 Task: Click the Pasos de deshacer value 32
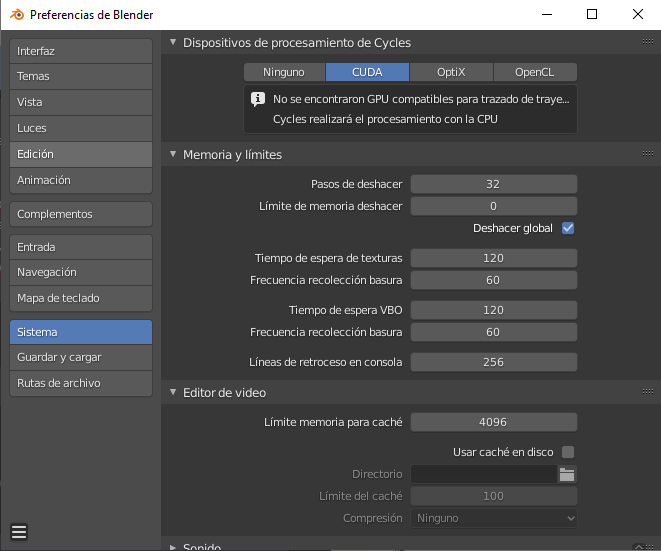494,184
